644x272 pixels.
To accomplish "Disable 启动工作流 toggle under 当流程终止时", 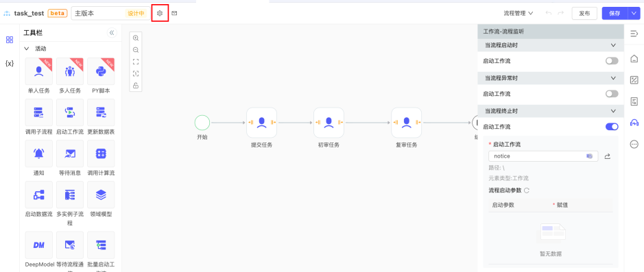I will [x=612, y=127].
